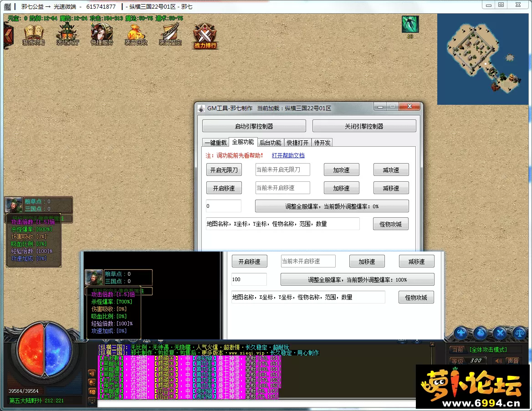
Task: Click 开启无限刀 button
Action: (x=224, y=170)
